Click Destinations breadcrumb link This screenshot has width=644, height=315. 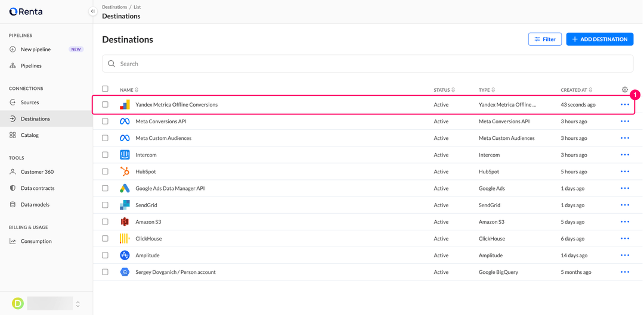click(114, 7)
